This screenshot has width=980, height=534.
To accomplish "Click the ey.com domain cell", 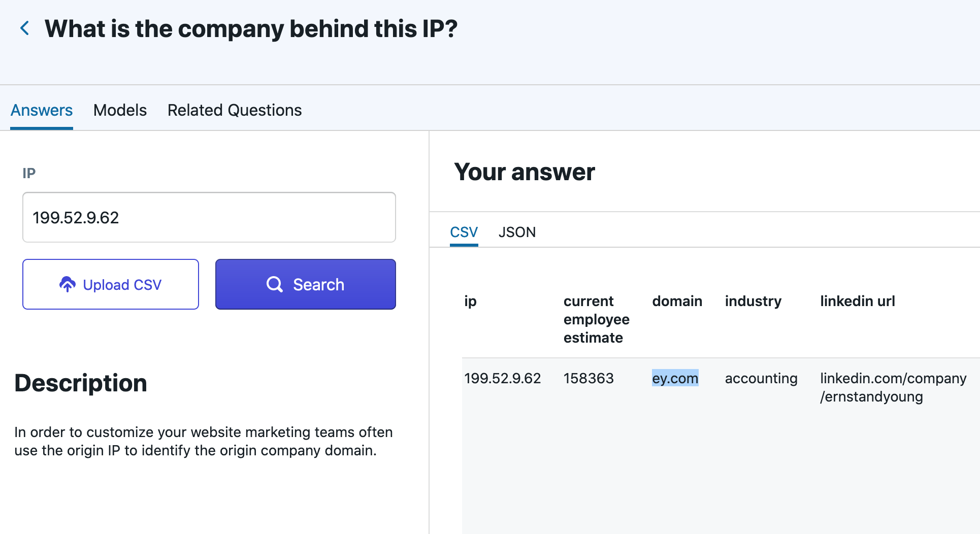I will (675, 378).
